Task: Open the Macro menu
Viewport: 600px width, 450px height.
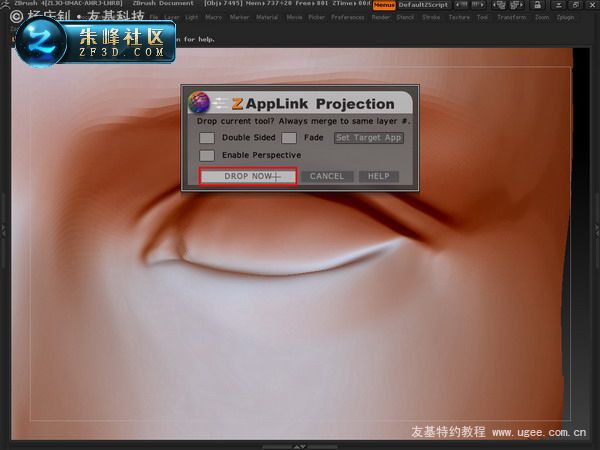Action: point(214,17)
